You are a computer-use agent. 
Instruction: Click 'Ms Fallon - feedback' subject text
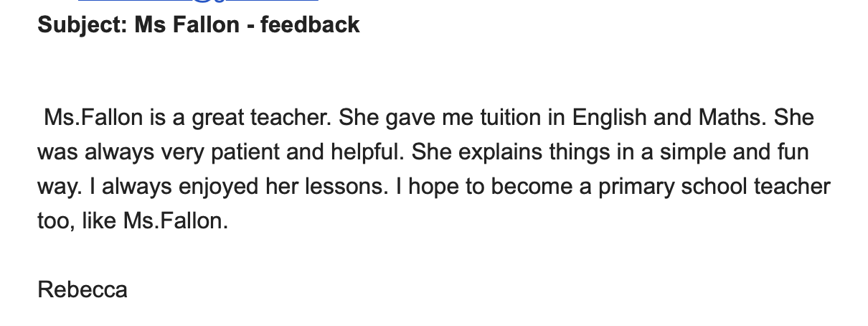[247, 25]
